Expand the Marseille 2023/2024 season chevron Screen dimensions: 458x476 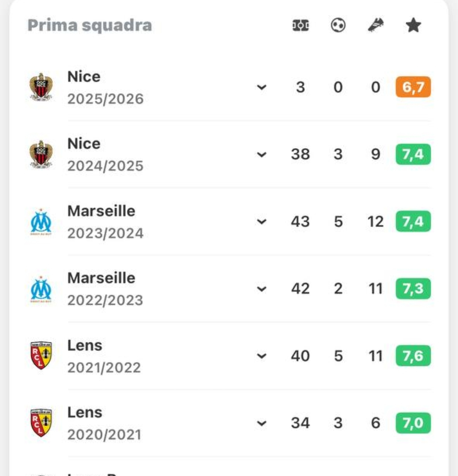tap(262, 222)
